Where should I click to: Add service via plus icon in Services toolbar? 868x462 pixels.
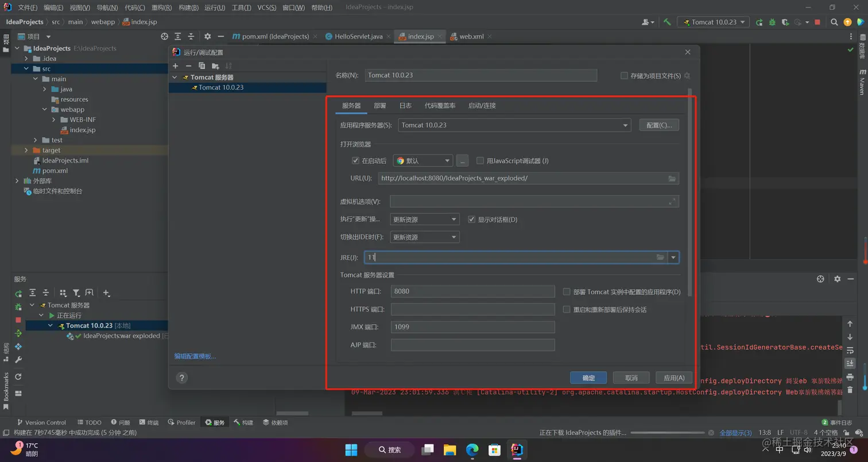106,293
